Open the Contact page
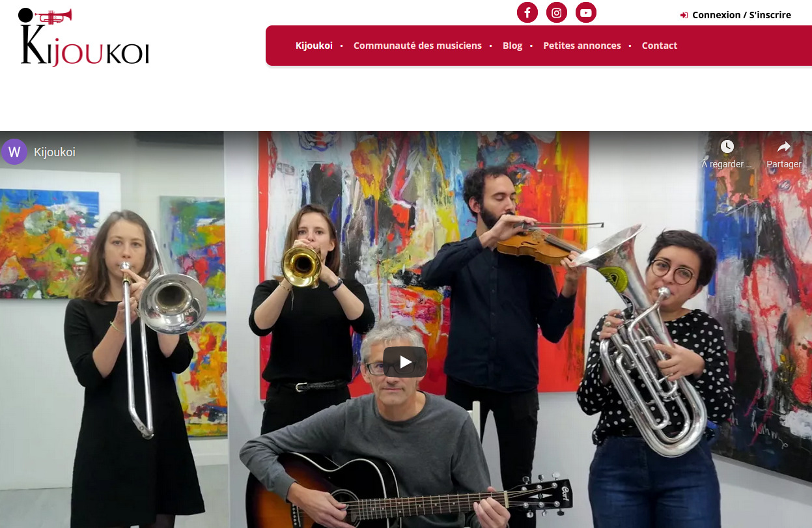 (660, 46)
